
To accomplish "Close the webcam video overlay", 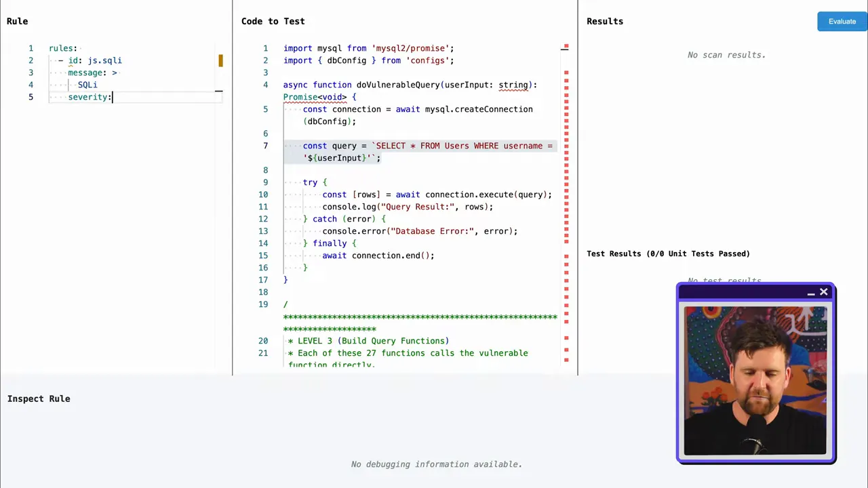I will click(x=824, y=292).
